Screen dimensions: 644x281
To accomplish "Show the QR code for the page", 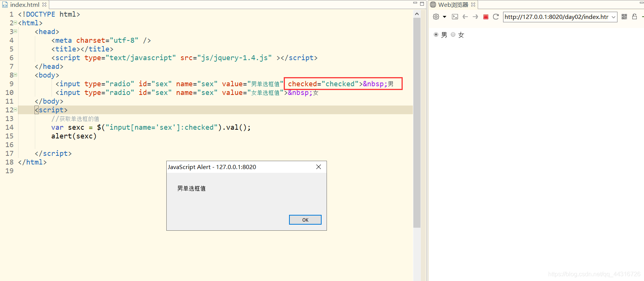I will point(624,17).
